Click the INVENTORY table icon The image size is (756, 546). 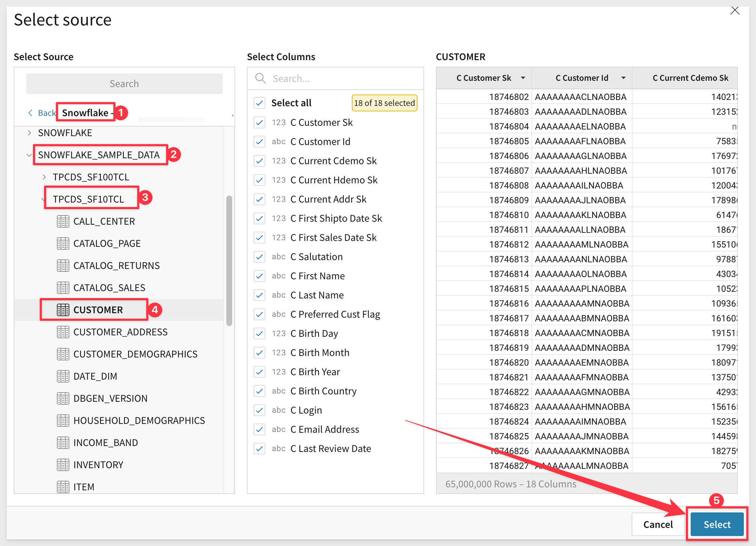tap(63, 465)
